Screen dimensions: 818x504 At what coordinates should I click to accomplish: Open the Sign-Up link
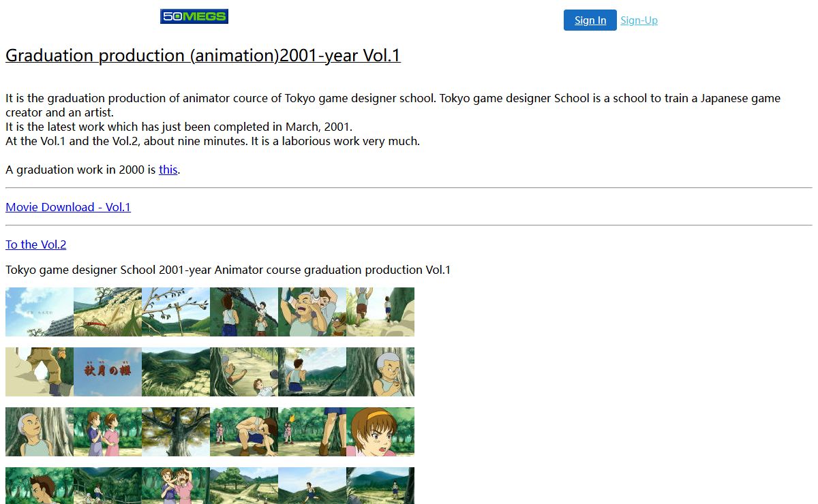click(639, 20)
